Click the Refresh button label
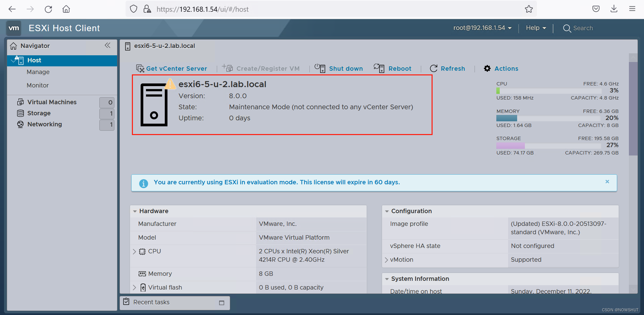Screen dimensions: 644x315 (x=453, y=69)
